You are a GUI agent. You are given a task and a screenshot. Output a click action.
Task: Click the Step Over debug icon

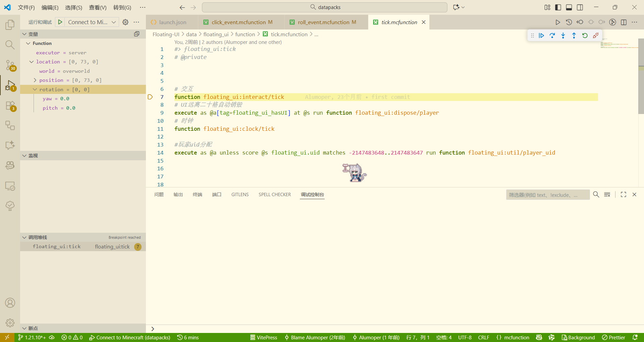(x=552, y=36)
